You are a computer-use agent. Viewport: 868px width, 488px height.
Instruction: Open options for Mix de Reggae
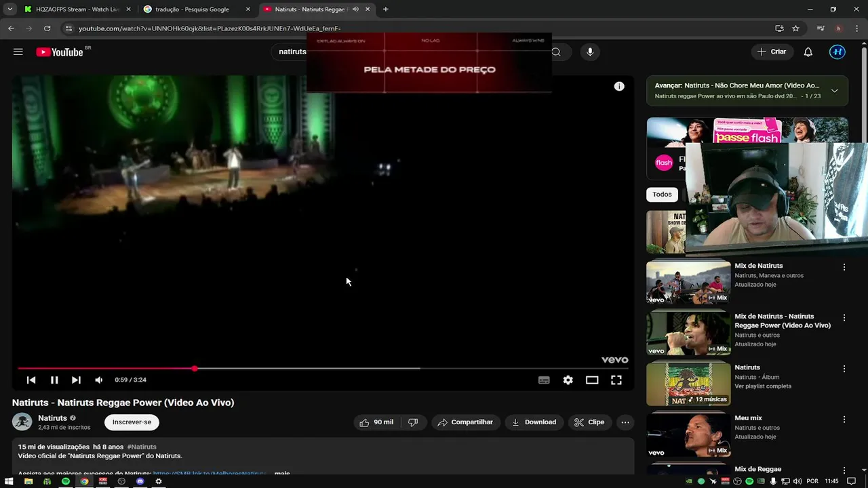tap(844, 471)
